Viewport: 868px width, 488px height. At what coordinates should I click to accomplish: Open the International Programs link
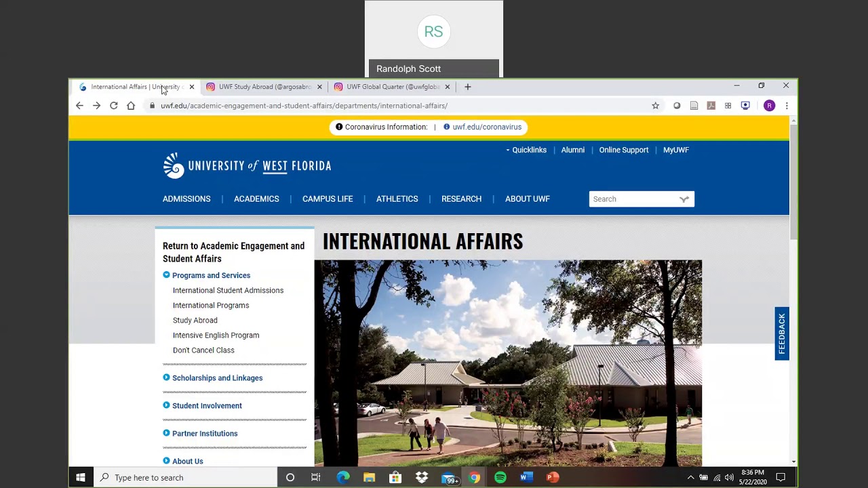pos(211,305)
